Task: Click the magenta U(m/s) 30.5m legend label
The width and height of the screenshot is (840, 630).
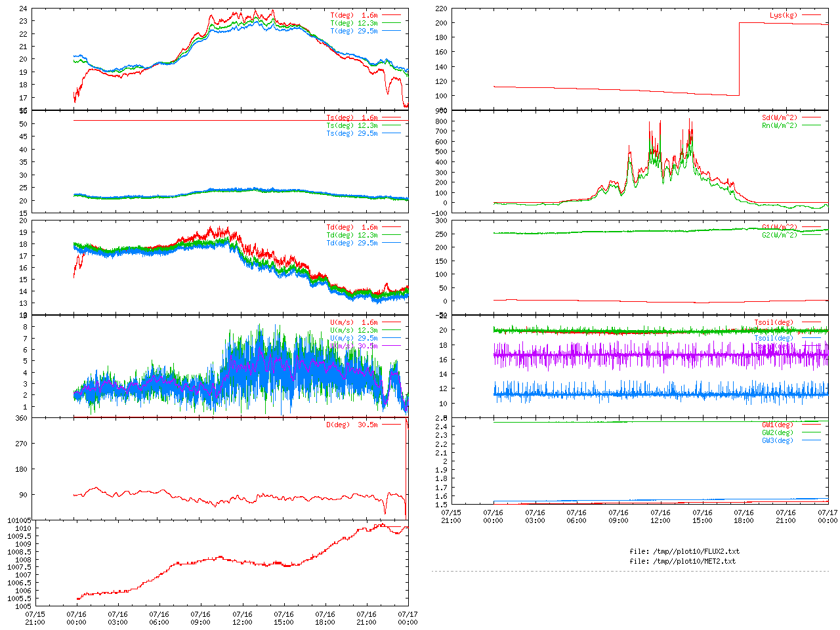Action: point(354,346)
